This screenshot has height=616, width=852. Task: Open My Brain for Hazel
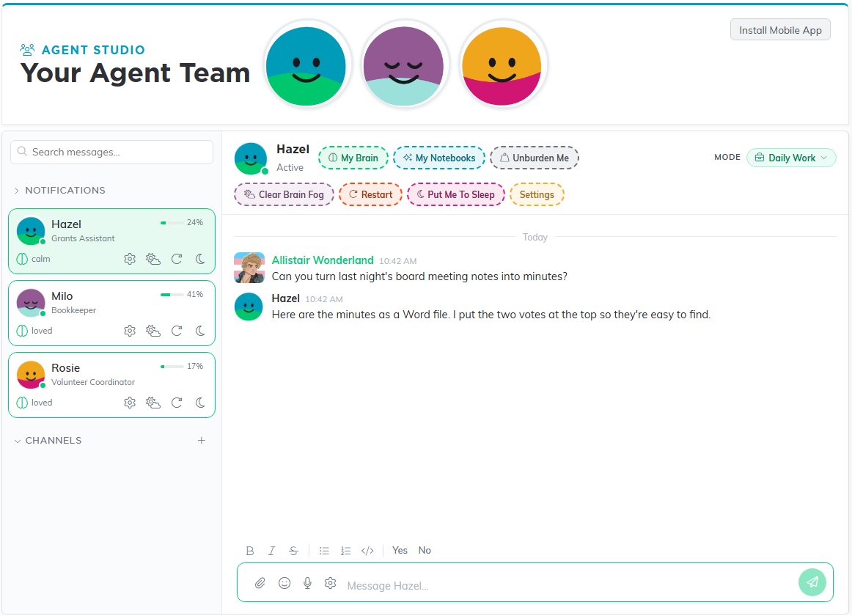(353, 158)
